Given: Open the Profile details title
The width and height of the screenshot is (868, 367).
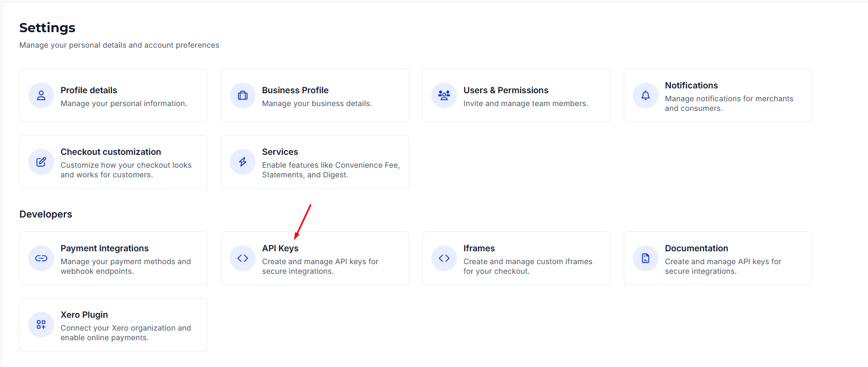Looking at the screenshot, I should tap(88, 90).
